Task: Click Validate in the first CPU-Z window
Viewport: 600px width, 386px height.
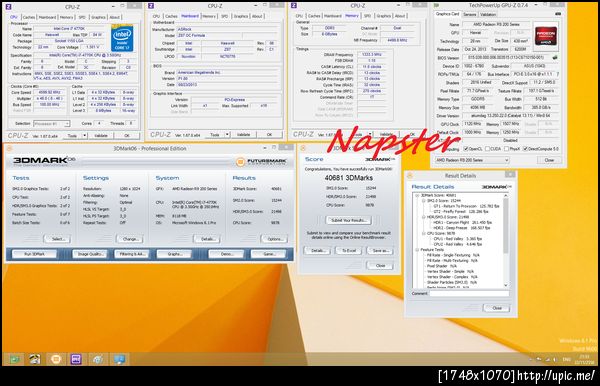Action: 101,135
